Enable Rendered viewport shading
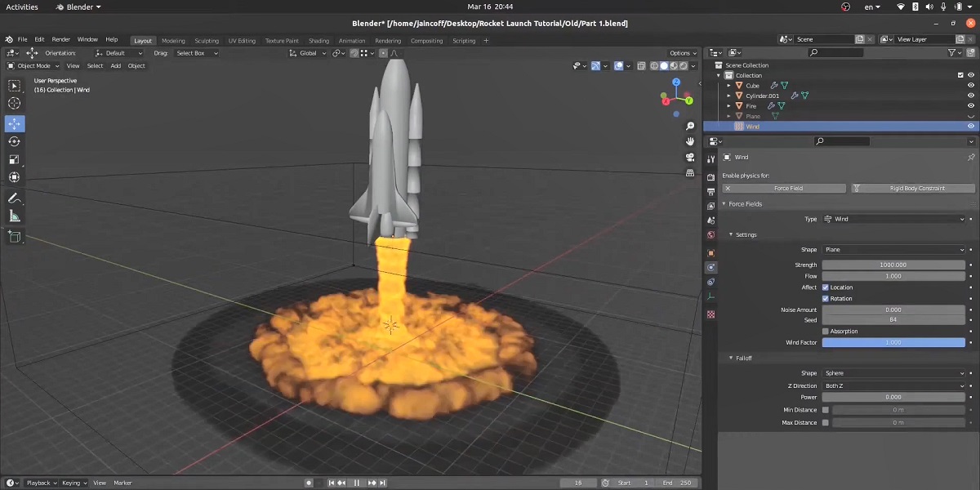Screen dimensions: 980x490 coord(683,65)
